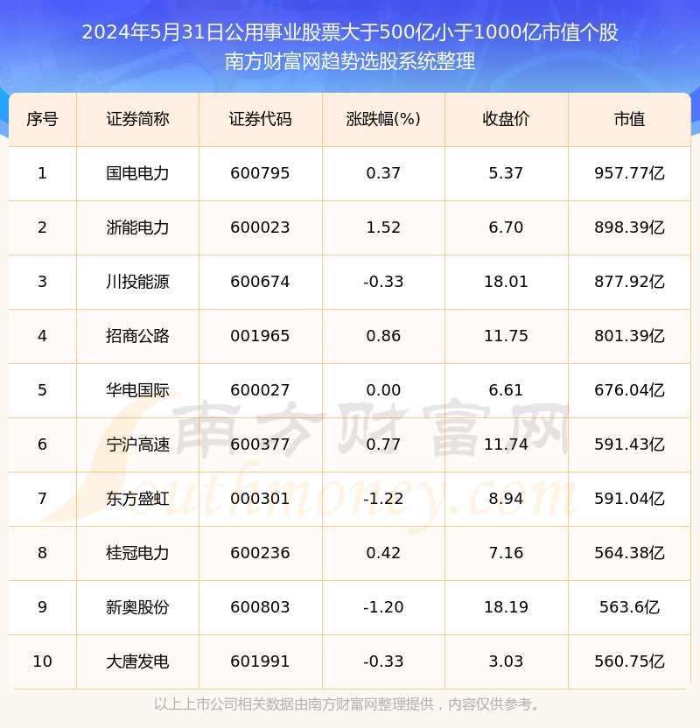Click the 市值 column header
The image size is (700, 728).
pos(629,119)
